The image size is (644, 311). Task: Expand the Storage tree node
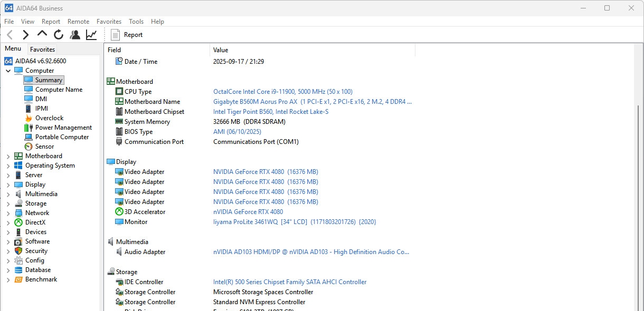(x=8, y=203)
